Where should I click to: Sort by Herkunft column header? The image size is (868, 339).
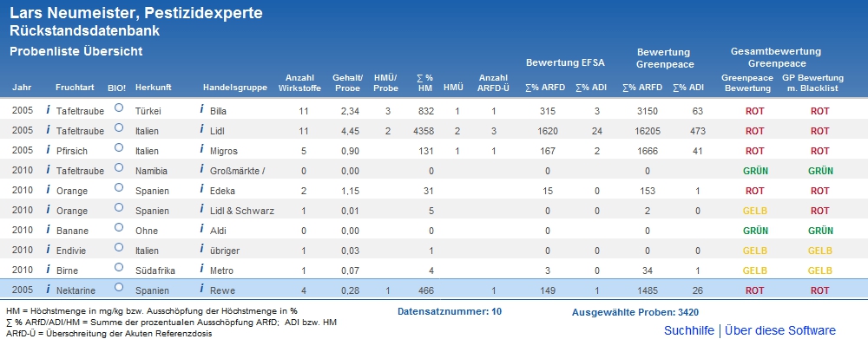pos(154,88)
